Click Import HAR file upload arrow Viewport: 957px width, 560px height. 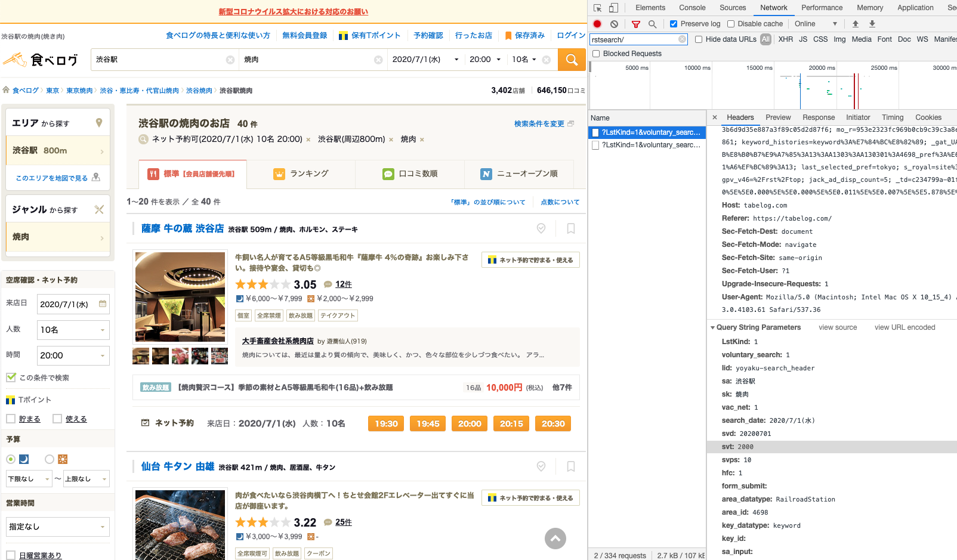pos(856,24)
